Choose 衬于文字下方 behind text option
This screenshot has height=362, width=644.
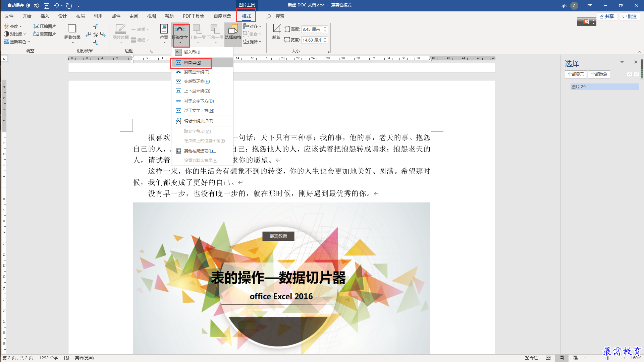[202, 101]
